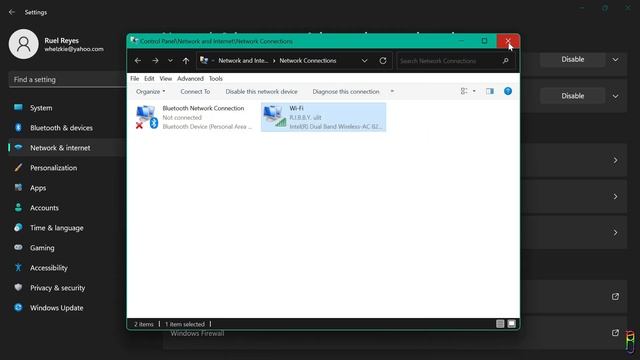Open the Edit menu

pos(149,78)
